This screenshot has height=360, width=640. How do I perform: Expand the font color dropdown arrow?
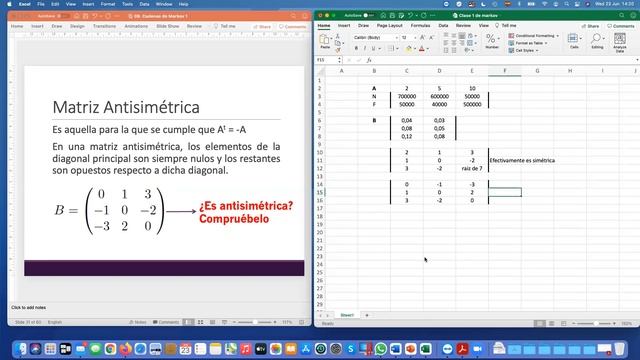pos(428,49)
